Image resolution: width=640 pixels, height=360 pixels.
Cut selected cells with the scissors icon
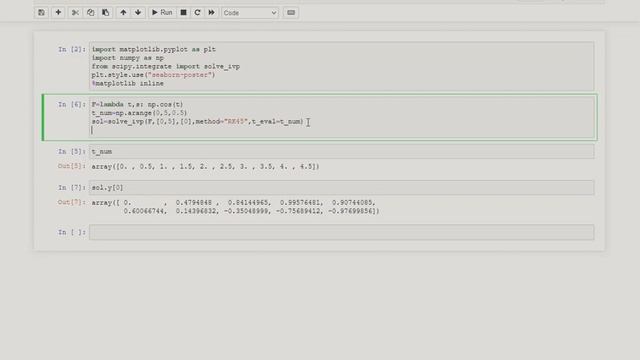coord(75,13)
